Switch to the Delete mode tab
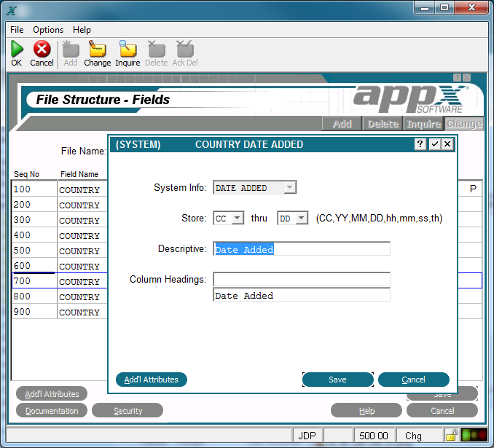494x448 pixels. 383,124
